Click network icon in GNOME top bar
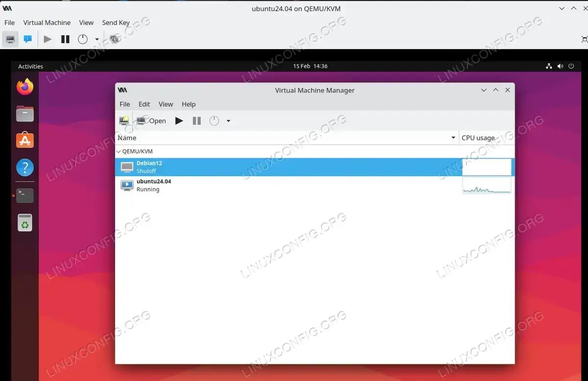588x381 pixels. [x=549, y=66]
